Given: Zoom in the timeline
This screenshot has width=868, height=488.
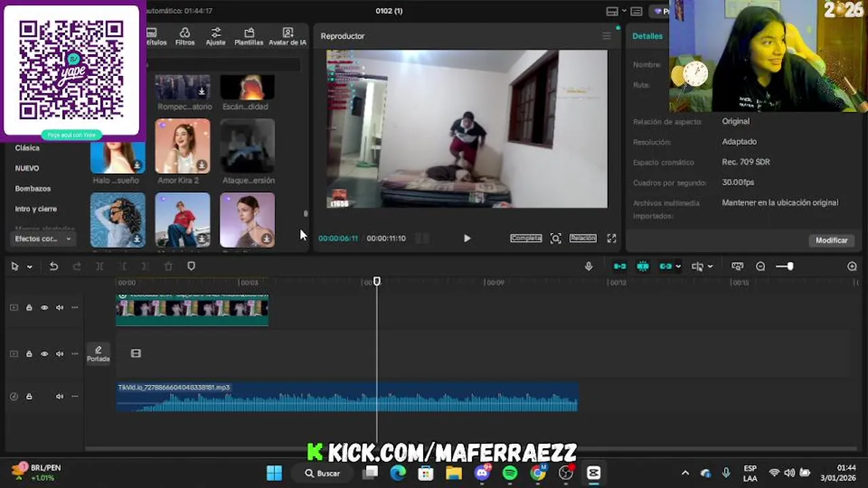Looking at the screenshot, I should (x=852, y=266).
